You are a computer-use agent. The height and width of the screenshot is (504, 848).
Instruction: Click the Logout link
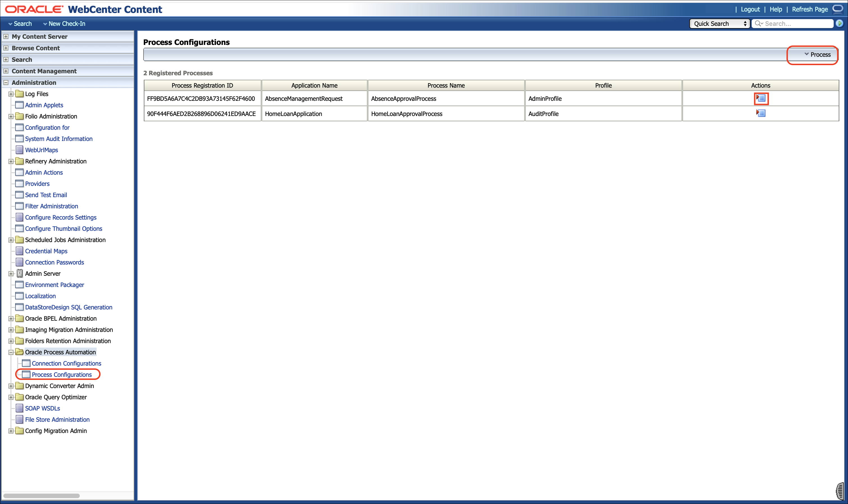(750, 9)
